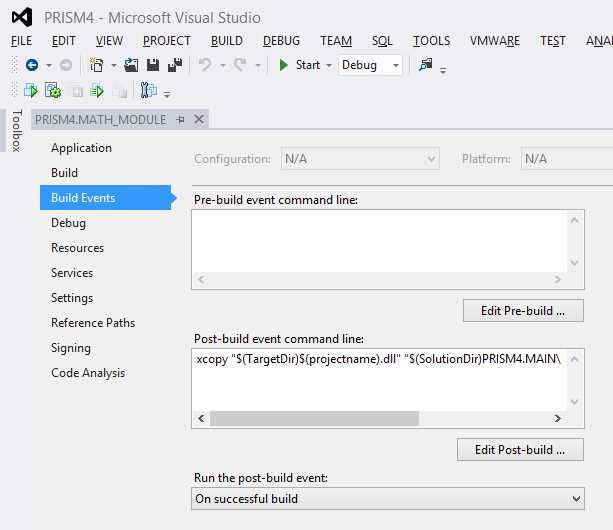Click the first green-arrow icon in second toolbar row
Viewport: 613px width, 530px height.
tap(30, 91)
